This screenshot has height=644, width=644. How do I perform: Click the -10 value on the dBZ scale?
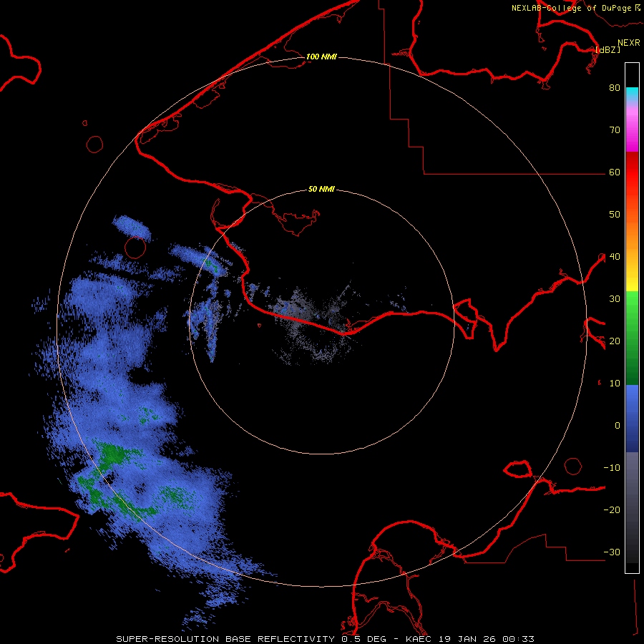[x=612, y=468]
